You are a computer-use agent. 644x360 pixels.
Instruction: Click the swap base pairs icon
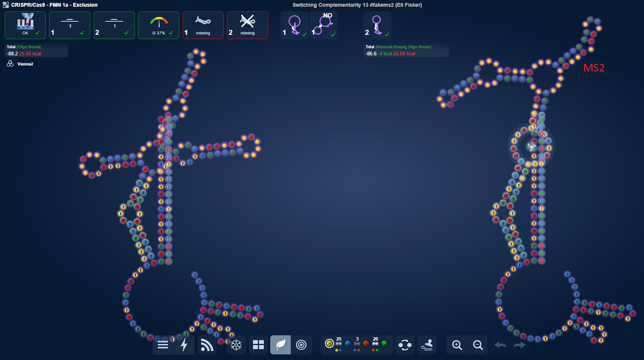click(405, 345)
